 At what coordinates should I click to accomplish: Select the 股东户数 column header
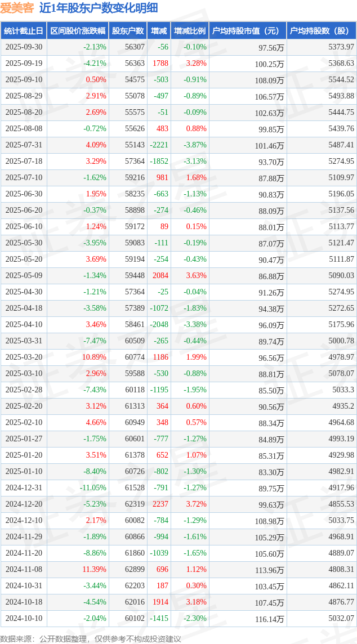pos(128,31)
